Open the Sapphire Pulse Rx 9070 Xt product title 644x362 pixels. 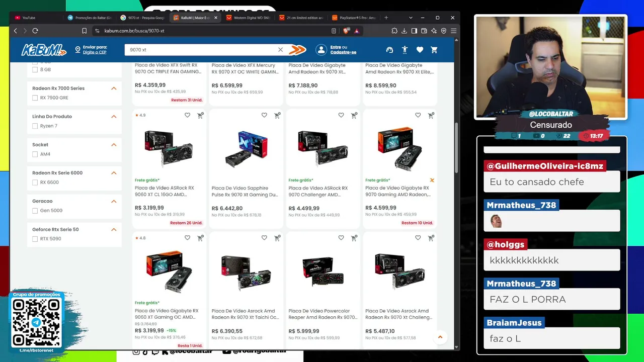[245, 191]
